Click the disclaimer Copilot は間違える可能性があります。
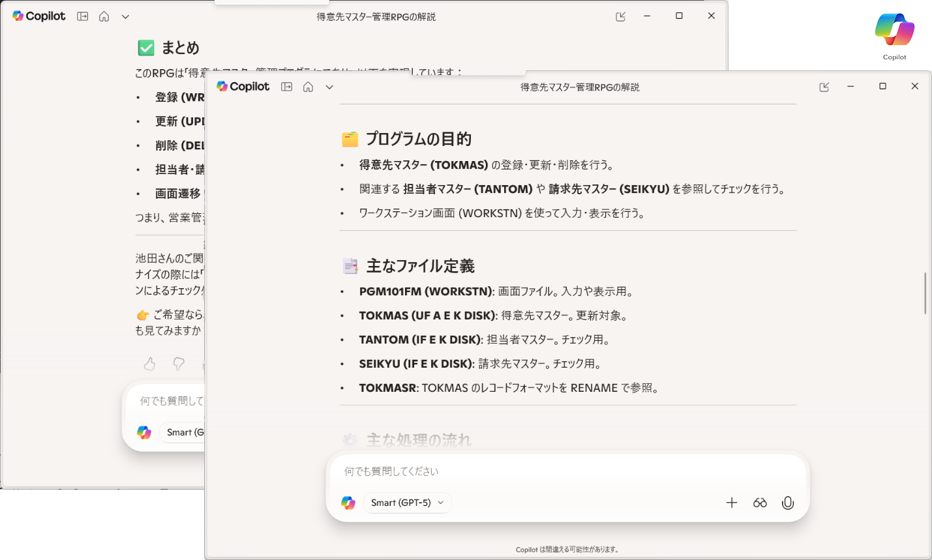Screen dimensions: 932x560 tap(567, 550)
